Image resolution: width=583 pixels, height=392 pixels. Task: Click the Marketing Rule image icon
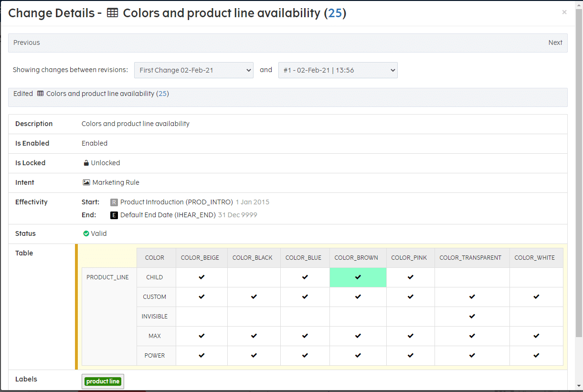tap(86, 182)
